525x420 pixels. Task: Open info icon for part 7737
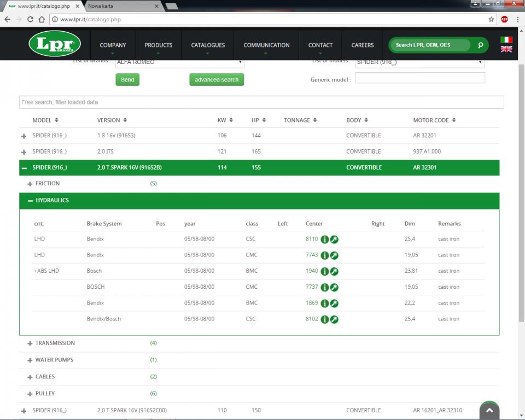click(324, 287)
